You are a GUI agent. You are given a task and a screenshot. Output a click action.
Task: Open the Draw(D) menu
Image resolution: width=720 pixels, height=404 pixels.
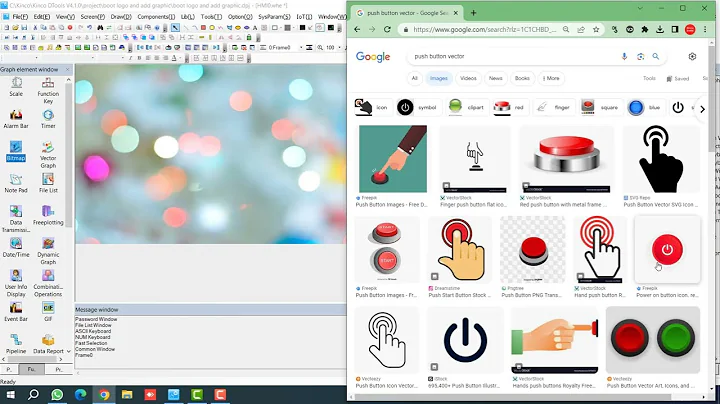click(121, 17)
